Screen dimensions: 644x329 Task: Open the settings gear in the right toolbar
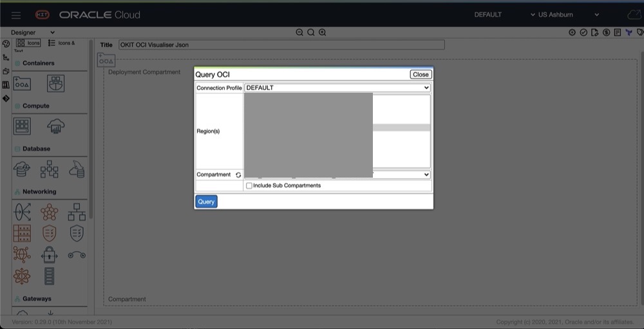point(572,32)
